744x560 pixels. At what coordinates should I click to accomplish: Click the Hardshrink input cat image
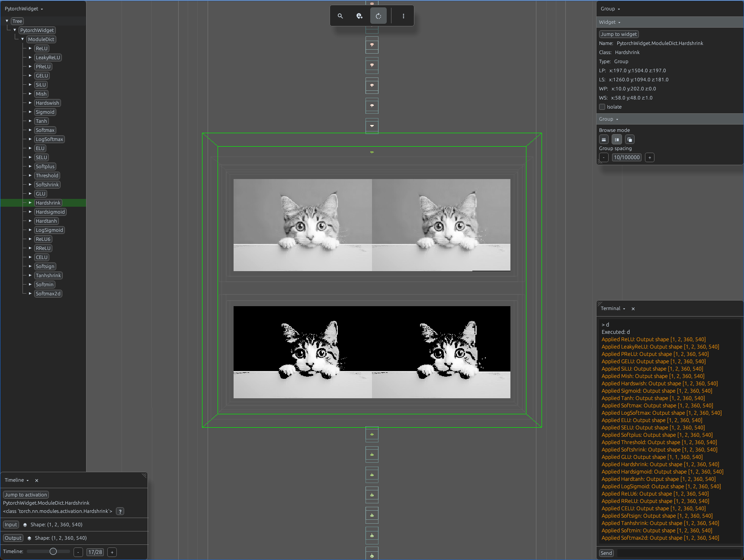tap(372, 225)
